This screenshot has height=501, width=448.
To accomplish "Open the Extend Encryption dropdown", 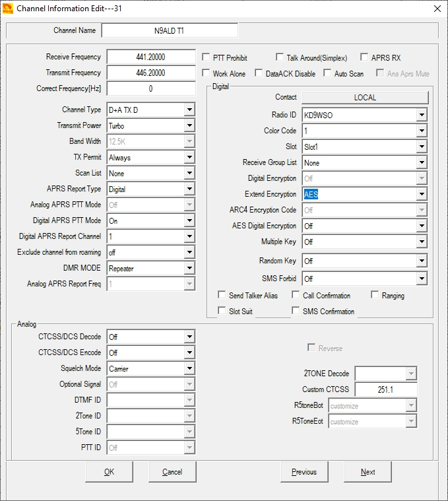I will click(422, 194).
